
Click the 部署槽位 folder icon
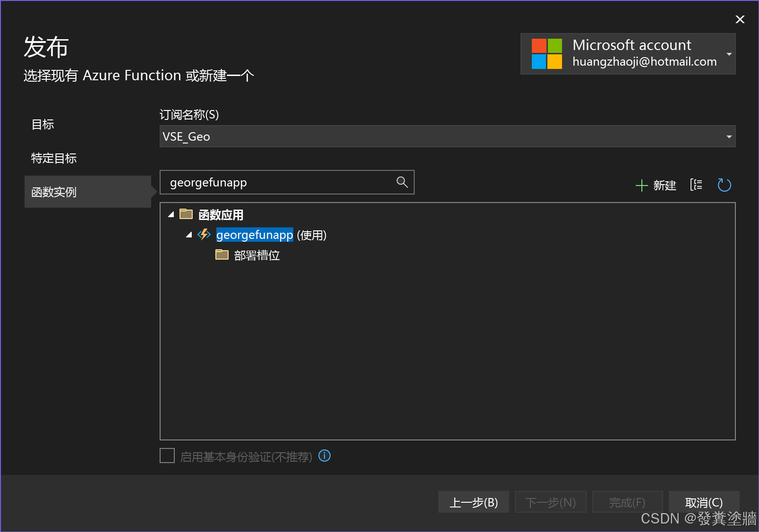tap(222, 255)
